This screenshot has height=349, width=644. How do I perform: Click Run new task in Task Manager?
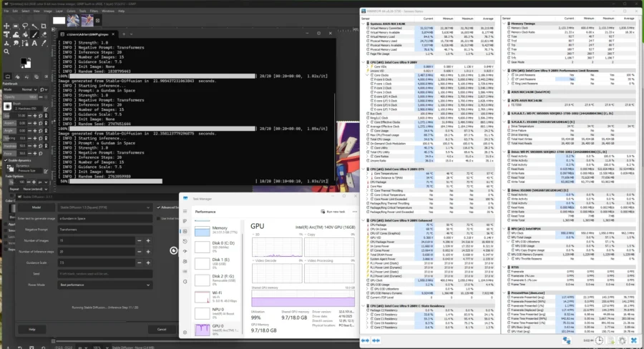coord(333,212)
